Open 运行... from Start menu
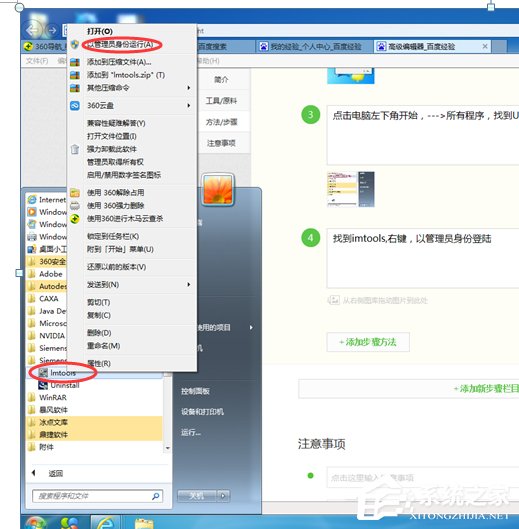 point(191,433)
